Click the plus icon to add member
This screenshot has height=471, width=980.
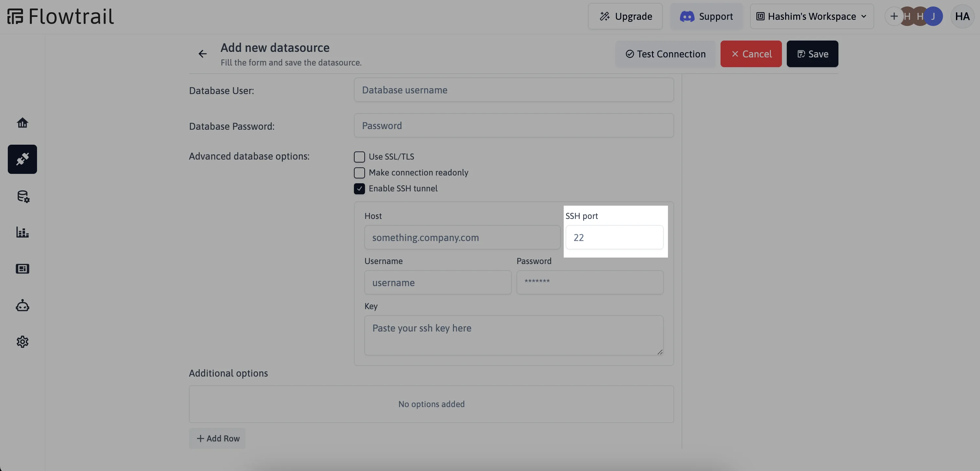tap(894, 16)
